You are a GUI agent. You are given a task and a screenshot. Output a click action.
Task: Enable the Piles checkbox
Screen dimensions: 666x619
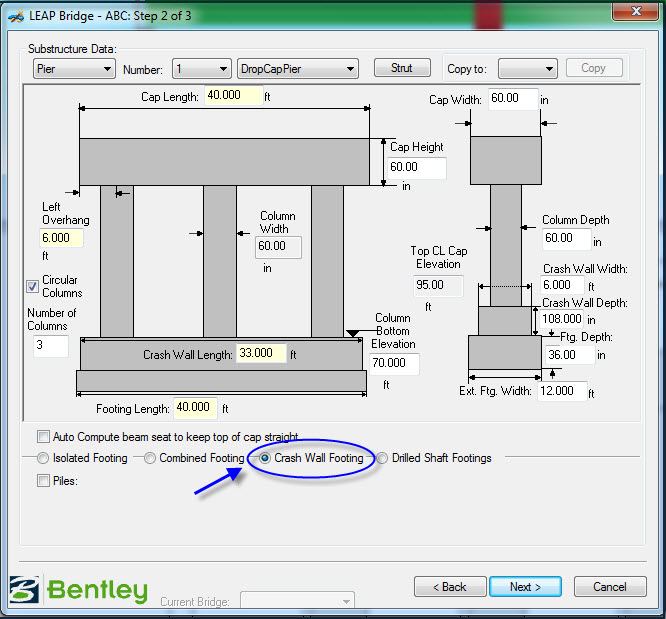coord(43,481)
